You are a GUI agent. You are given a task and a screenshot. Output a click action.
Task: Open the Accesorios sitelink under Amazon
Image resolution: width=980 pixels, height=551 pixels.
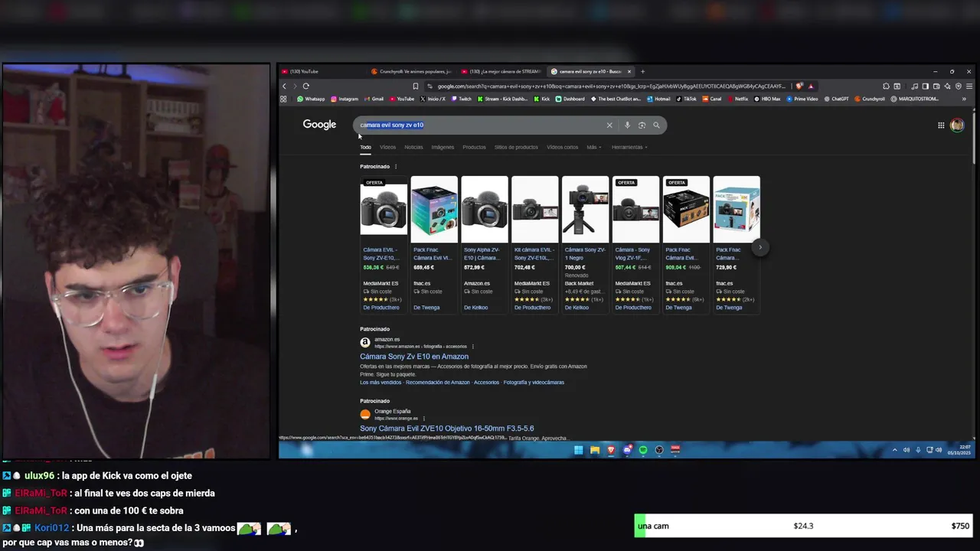486,382
